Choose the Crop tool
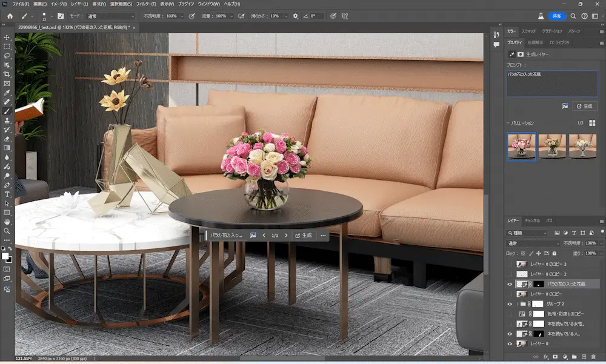 7,74
